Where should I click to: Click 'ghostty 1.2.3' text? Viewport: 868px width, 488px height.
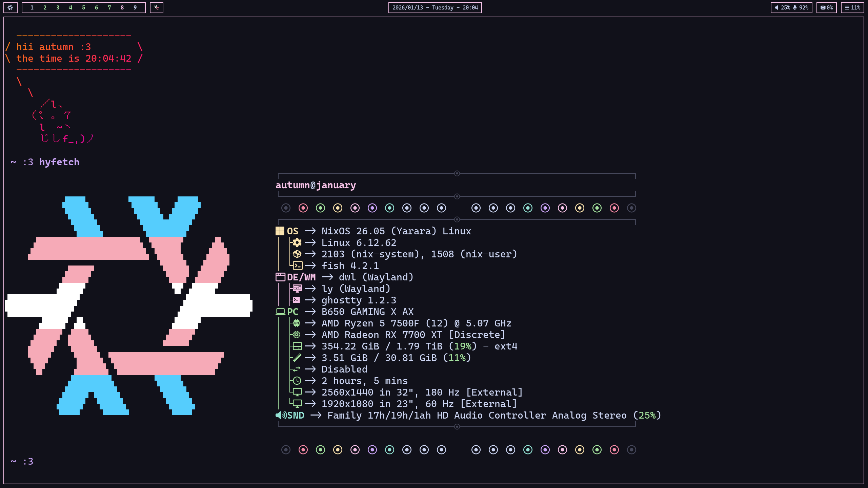pyautogui.click(x=359, y=300)
